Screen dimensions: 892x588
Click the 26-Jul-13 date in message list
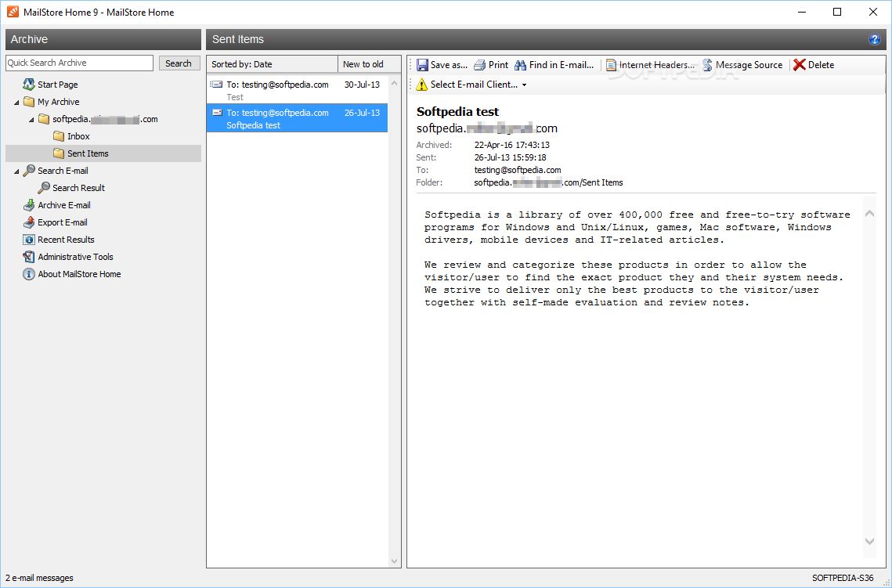362,113
